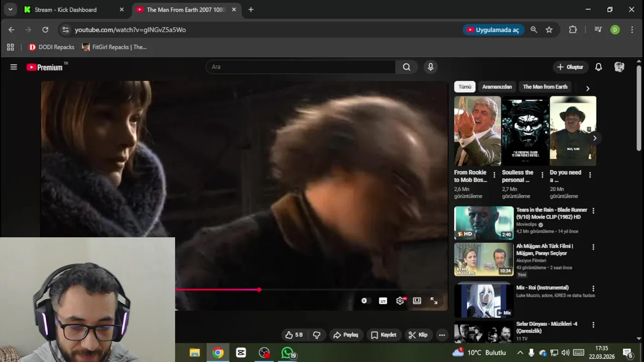Open Chrome zoom magnifier in address bar
This screenshot has width=644, height=362.
pyautogui.click(x=534, y=30)
